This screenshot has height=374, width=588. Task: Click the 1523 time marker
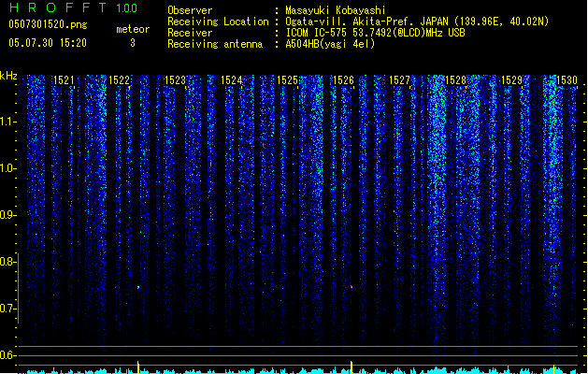175,80
